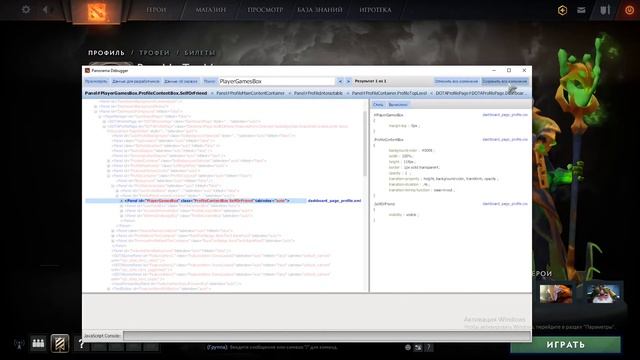Click left hero thumbnail at lower right
This screenshot has width=640, height=360.
point(556,294)
